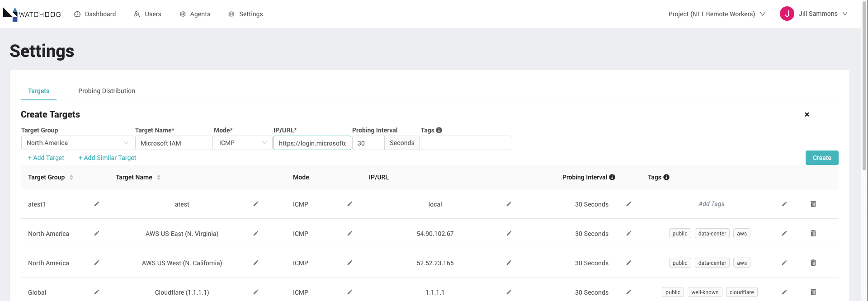Open the Mode ICMP dropdown
868x301 pixels.
(243, 143)
